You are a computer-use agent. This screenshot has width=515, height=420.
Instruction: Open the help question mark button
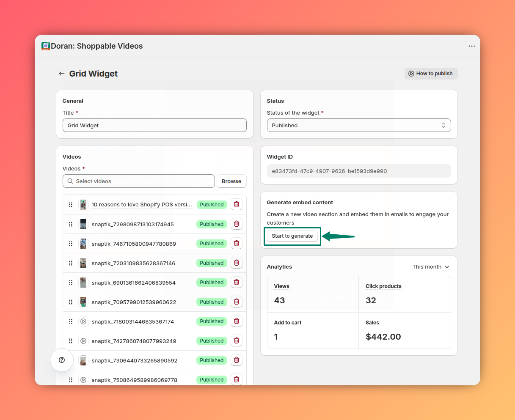click(x=62, y=360)
